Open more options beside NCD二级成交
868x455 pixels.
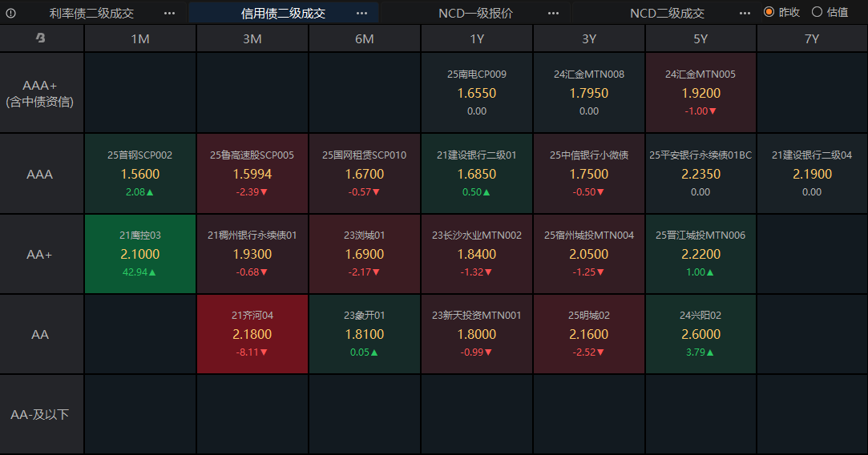point(745,13)
